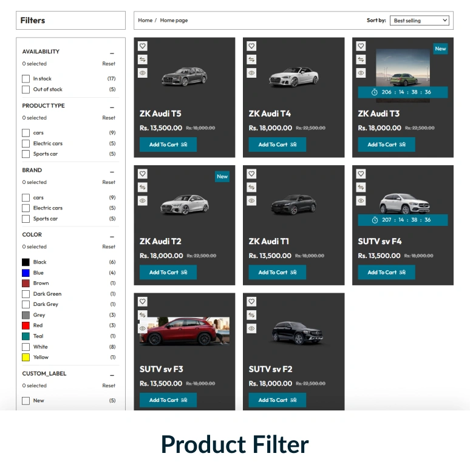Reset the Custom_Label filter

coord(109,386)
